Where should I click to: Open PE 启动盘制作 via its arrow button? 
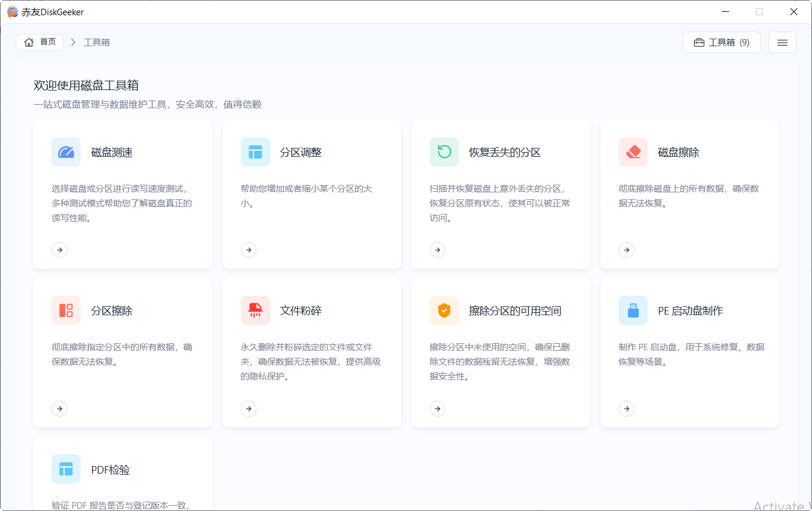(627, 409)
